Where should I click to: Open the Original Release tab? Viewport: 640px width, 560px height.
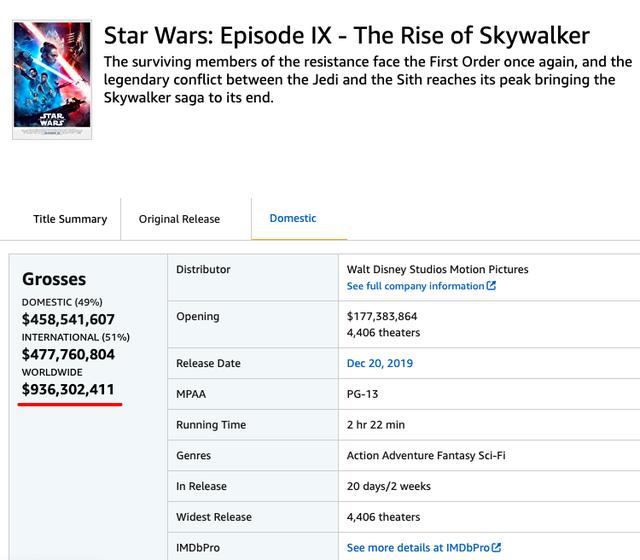coord(179,219)
